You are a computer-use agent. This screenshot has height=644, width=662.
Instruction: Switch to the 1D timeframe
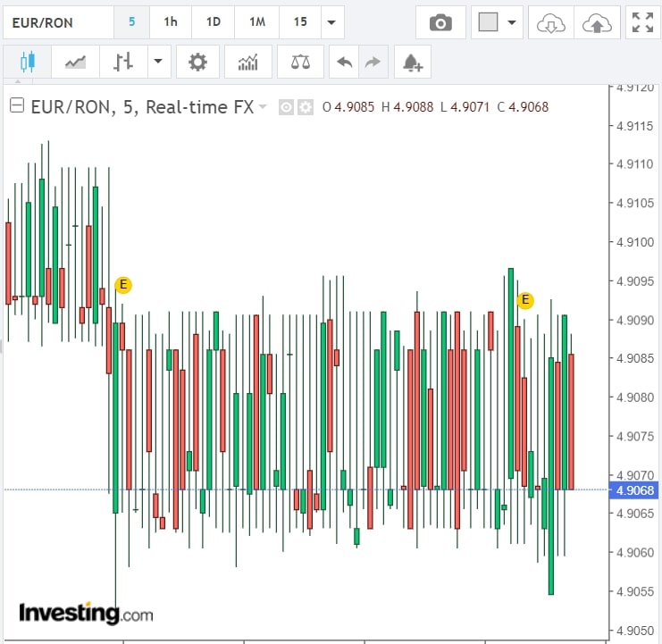(x=213, y=22)
